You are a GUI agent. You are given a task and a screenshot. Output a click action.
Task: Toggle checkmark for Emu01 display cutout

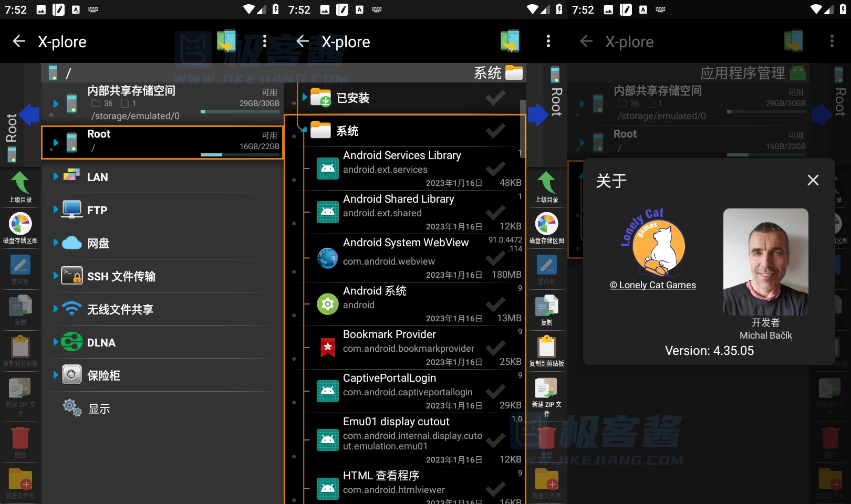point(495,440)
